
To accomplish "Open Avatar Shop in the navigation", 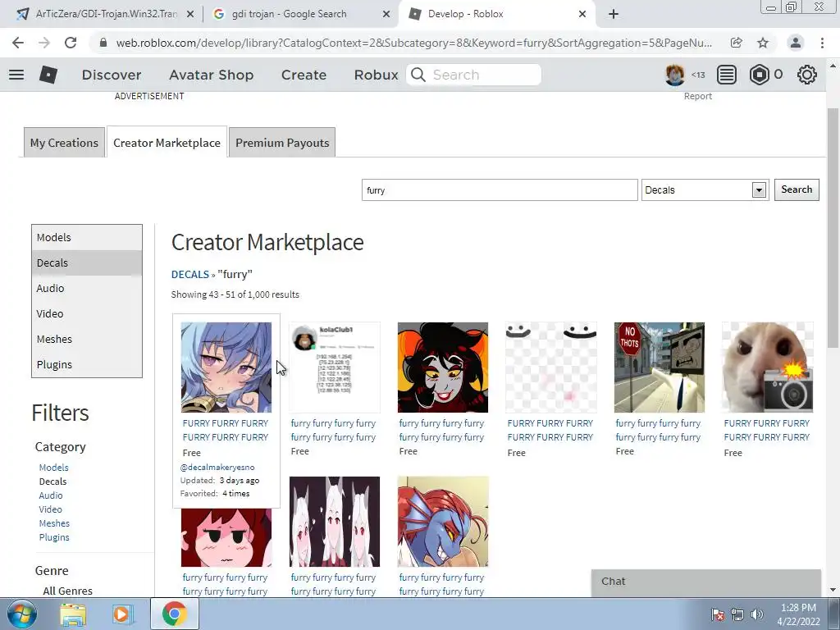I will click(212, 75).
